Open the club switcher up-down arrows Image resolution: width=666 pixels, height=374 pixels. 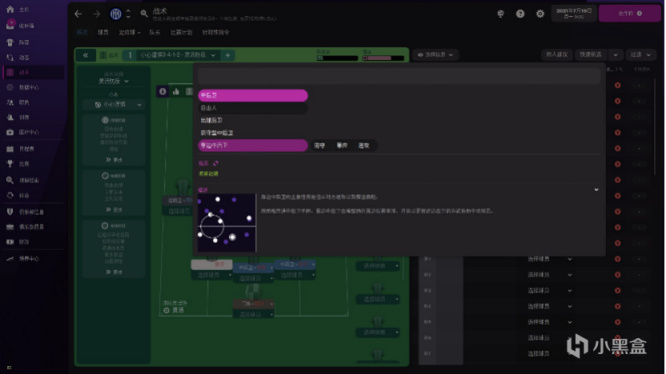point(128,14)
